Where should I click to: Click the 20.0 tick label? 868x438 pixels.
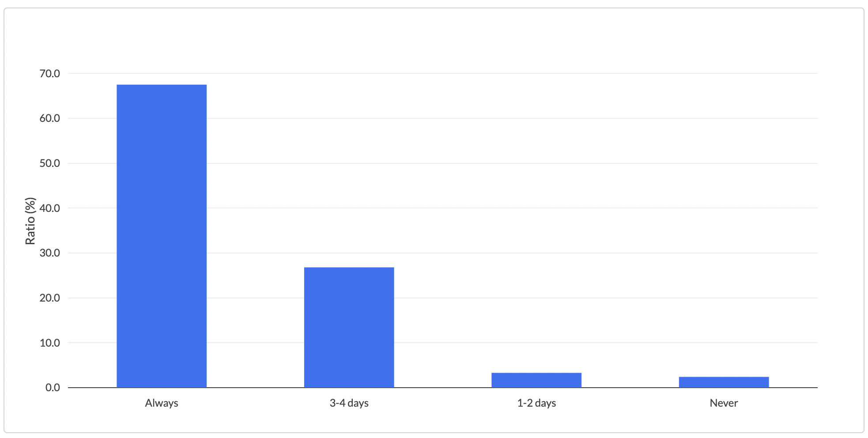[49, 298]
